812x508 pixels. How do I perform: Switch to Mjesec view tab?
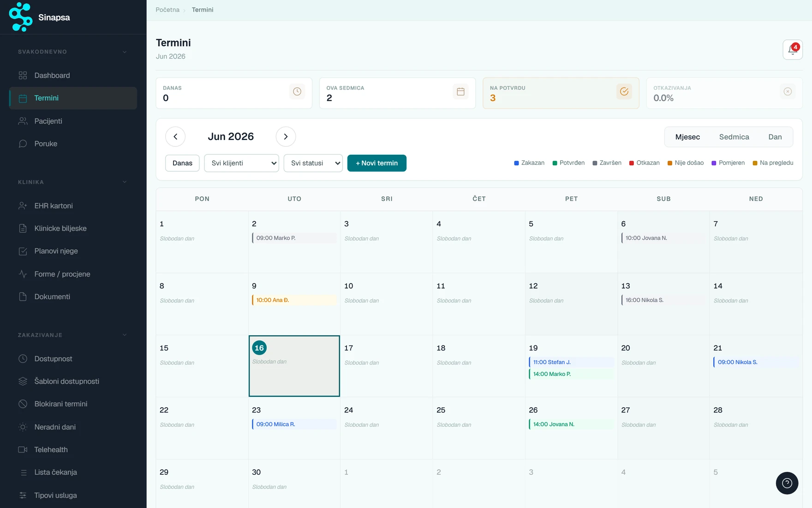click(687, 137)
